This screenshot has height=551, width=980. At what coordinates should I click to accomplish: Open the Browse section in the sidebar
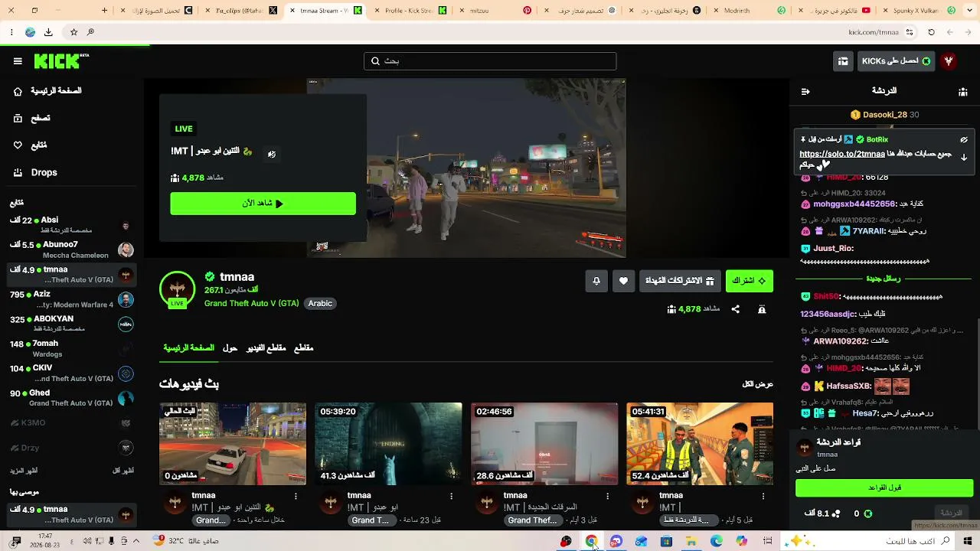pos(32,119)
